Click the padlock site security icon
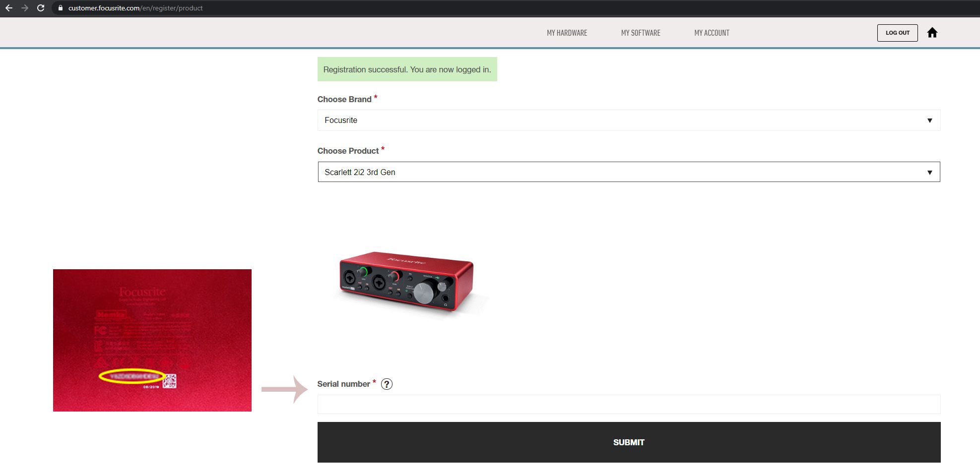 [x=61, y=8]
